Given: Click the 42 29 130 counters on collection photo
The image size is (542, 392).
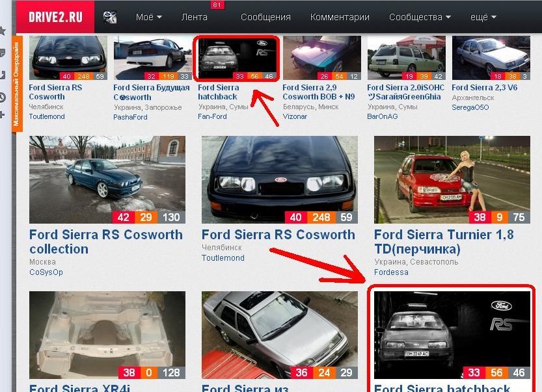Looking at the screenshot, I should [149, 217].
